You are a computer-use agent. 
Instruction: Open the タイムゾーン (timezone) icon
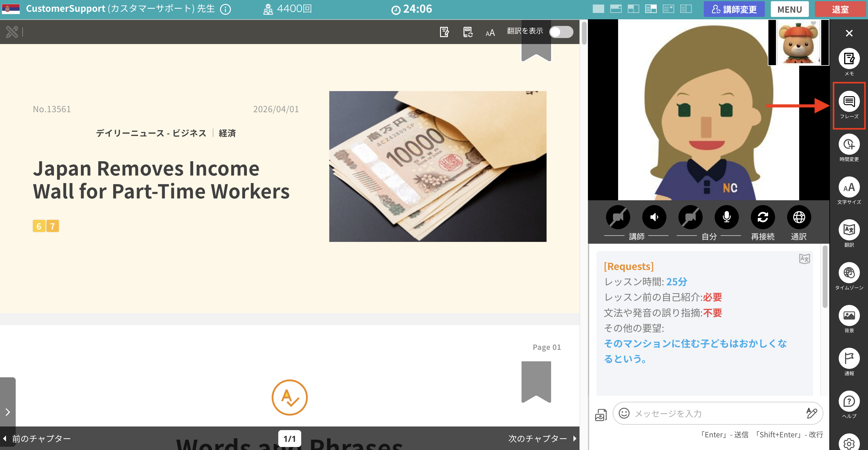coord(848,273)
